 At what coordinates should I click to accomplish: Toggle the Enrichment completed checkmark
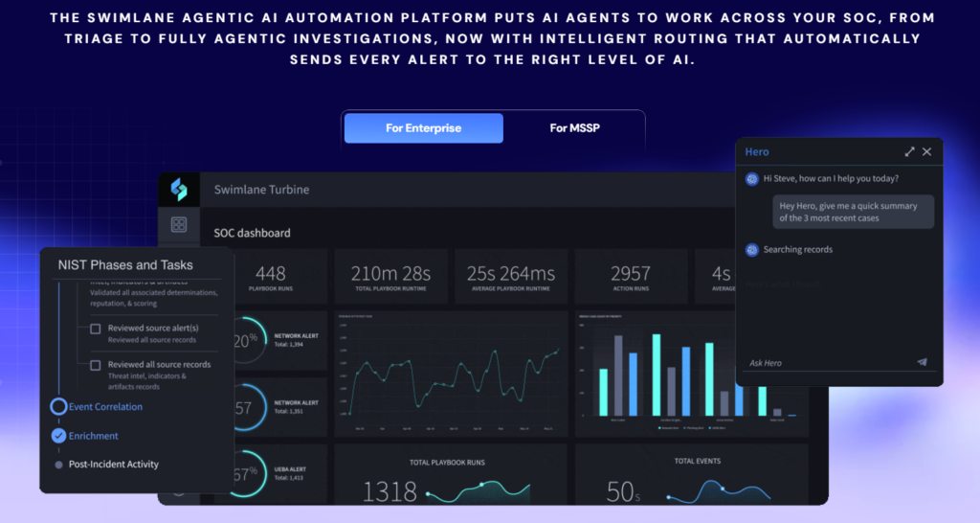tap(58, 436)
